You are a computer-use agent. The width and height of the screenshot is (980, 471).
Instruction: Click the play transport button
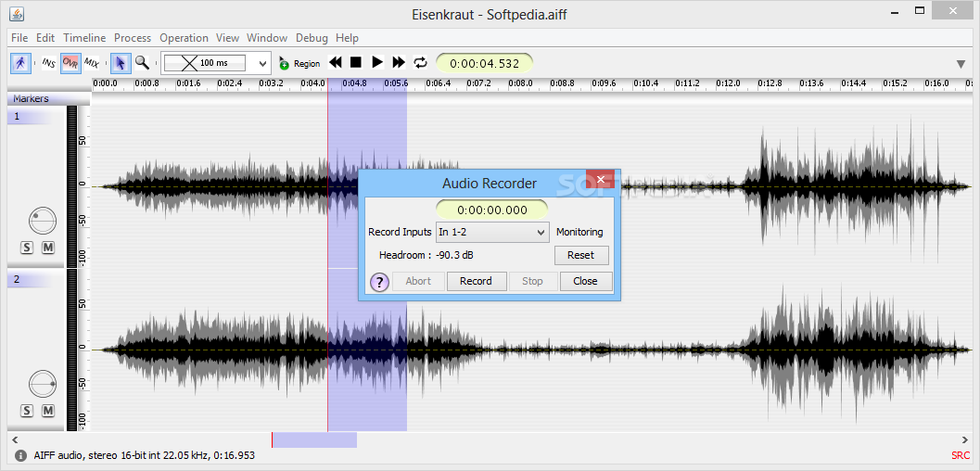tap(376, 62)
